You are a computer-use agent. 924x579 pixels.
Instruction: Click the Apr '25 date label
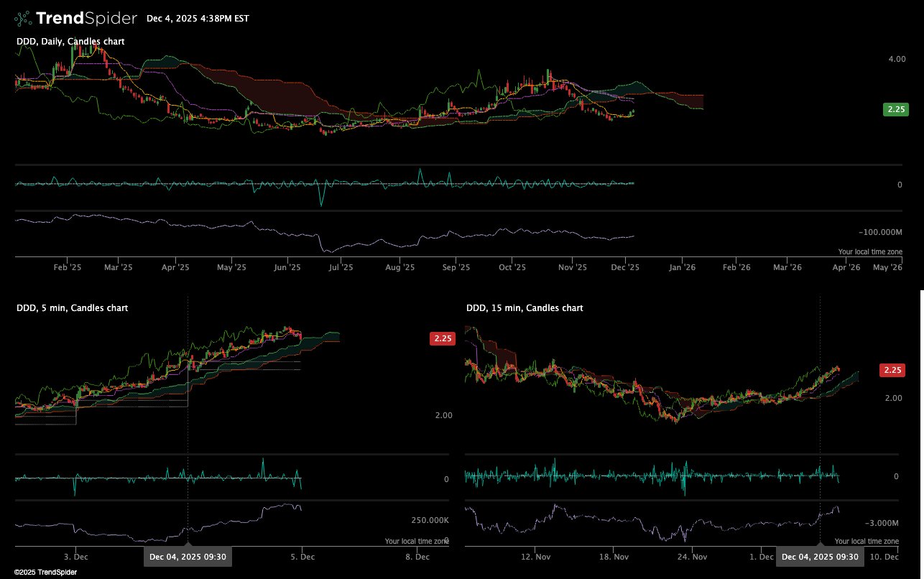coord(175,267)
